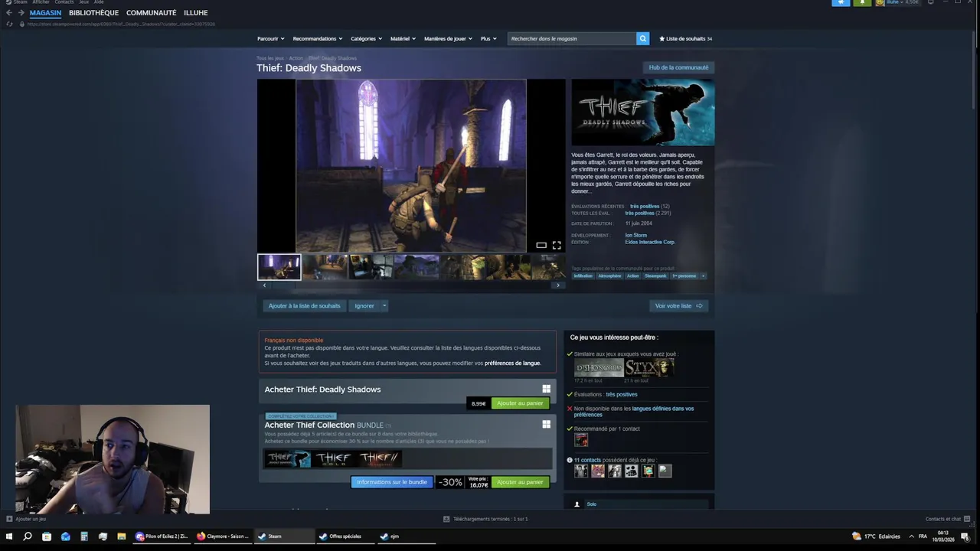Expand the Manières de jouer dropdown
This screenshot has width=980, height=551.
(448, 38)
